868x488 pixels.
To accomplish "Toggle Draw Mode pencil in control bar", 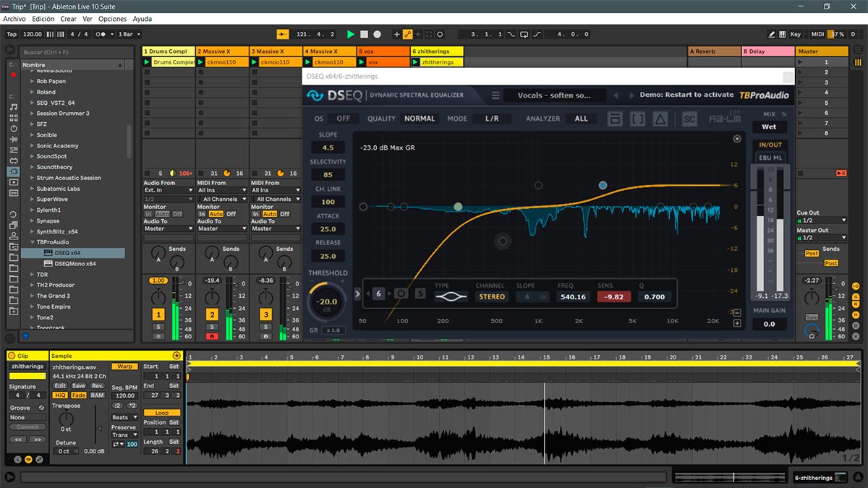I will pyautogui.click(x=773, y=34).
